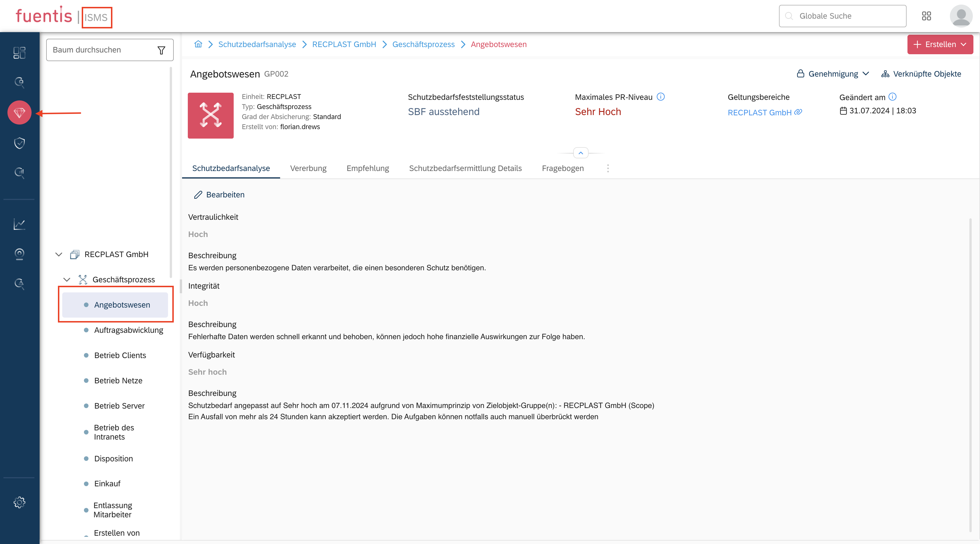
Task: Collapse the RECPLAST GmbH tree node
Action: coord(58,254)
